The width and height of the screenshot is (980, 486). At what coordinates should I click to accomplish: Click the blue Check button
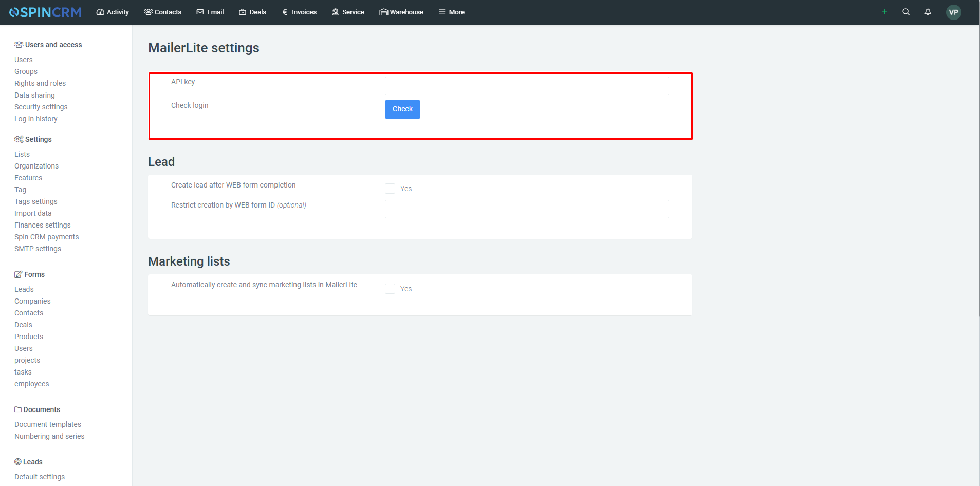click(402, 109)
